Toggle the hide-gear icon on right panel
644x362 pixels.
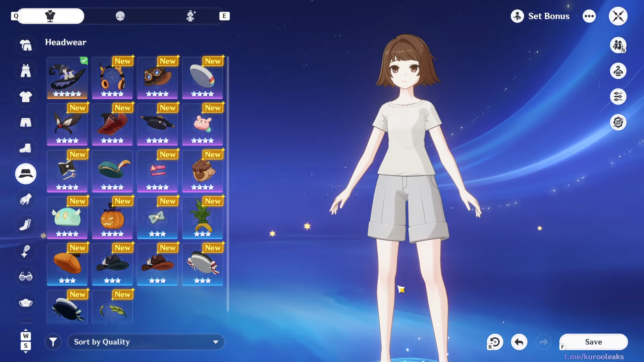(x=618, y=122)
